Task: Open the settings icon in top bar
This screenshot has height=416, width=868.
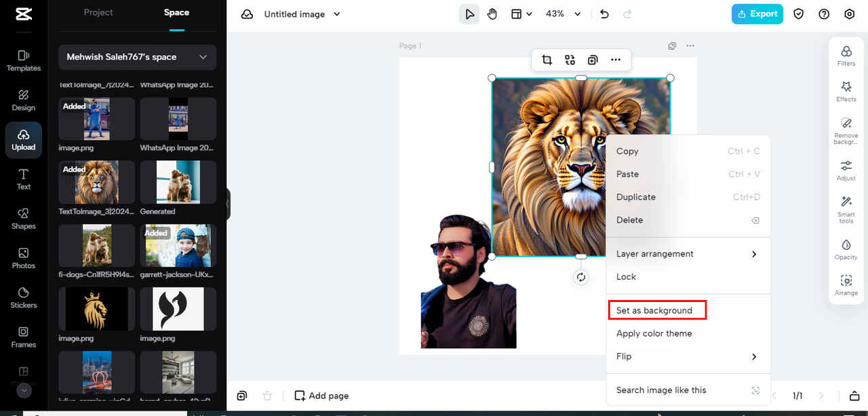Action: (850, 14)
